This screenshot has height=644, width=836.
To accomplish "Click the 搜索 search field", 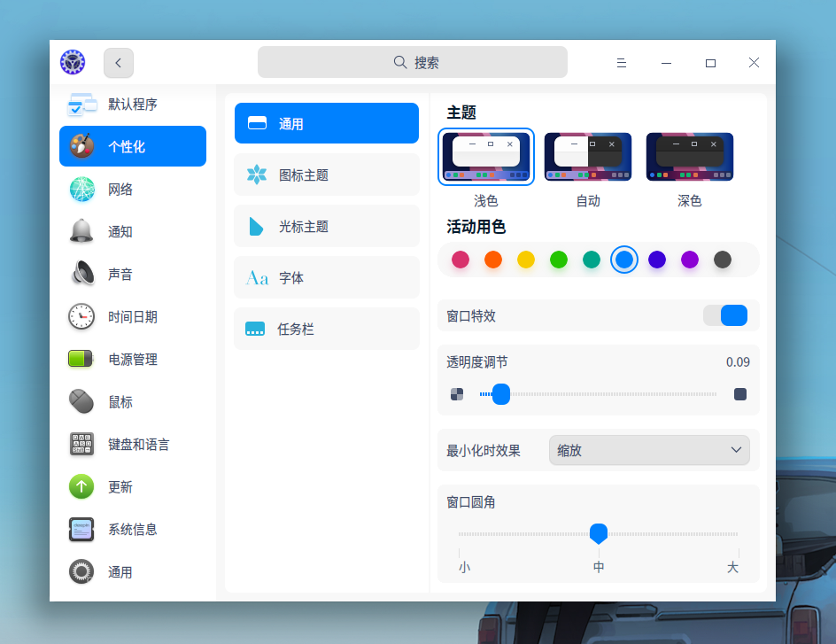I will pyautogui.click(x=413, y=62).
